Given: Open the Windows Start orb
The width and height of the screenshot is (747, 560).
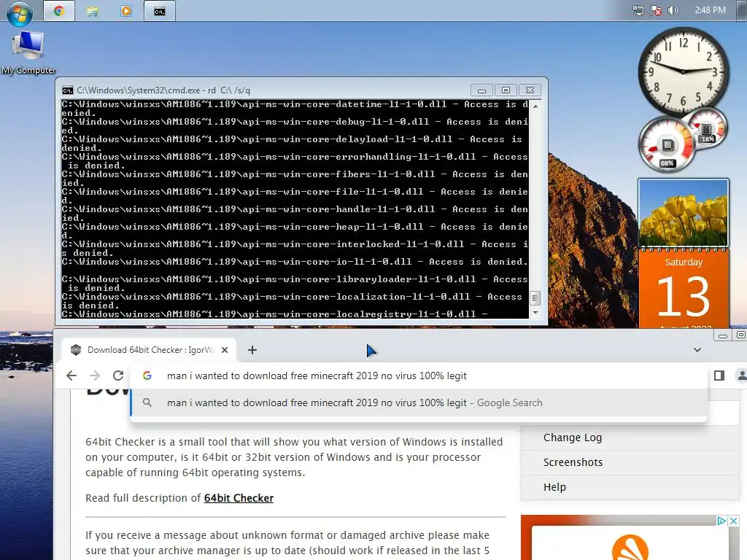Looking at the screenshot, I should pos(20,13).
